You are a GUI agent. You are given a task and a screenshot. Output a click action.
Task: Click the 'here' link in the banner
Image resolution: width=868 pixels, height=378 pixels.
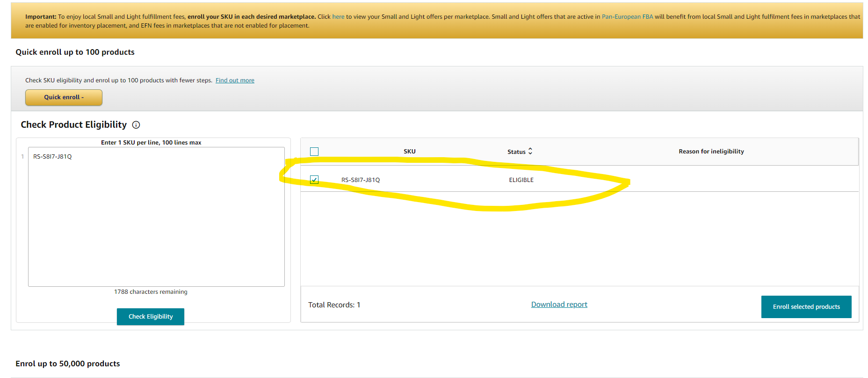(x=338, y=17)
